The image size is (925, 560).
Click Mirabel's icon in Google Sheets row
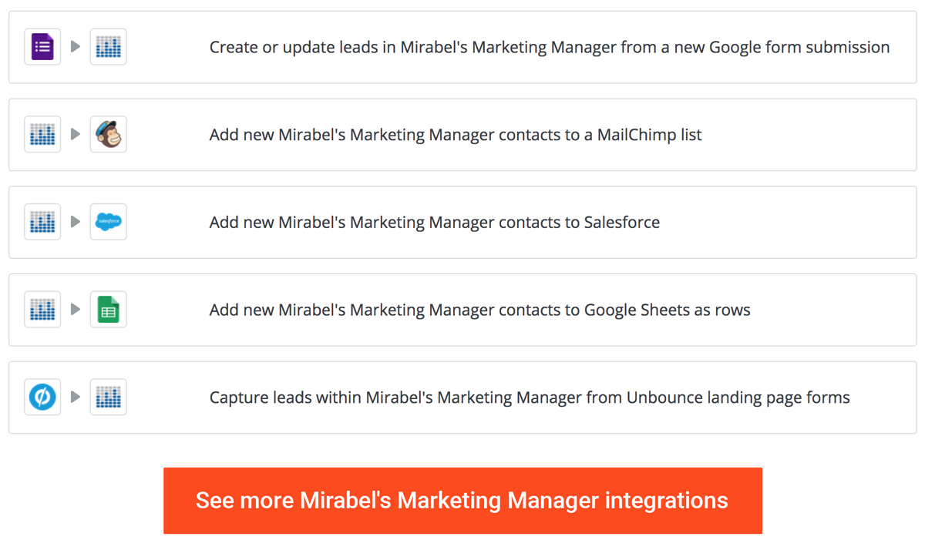(x=42, y=309)
